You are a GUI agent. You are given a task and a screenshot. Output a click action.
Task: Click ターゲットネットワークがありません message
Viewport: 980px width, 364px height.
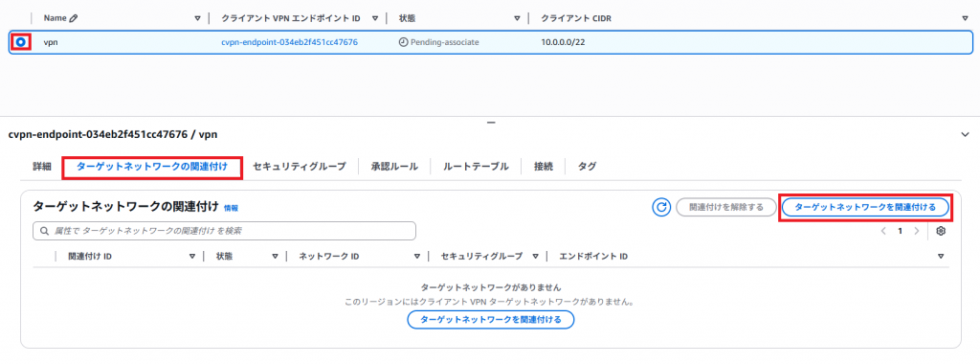tap(491, 287)
